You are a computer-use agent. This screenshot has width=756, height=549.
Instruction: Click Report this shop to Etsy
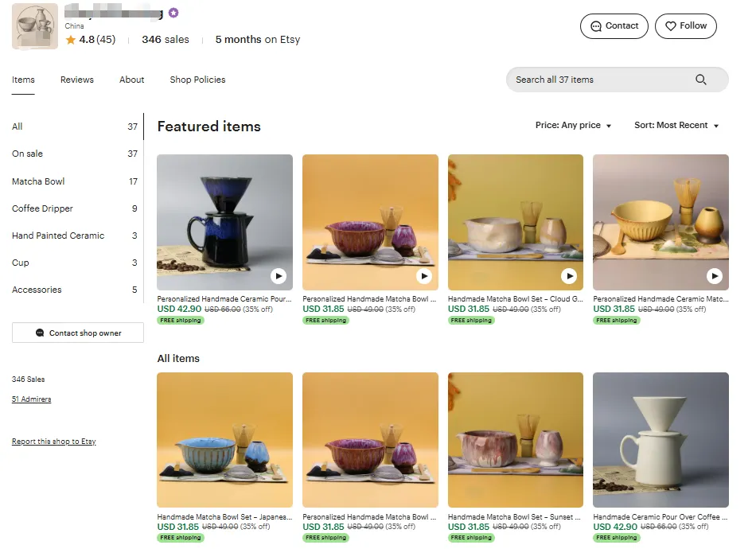pos(54,442)
